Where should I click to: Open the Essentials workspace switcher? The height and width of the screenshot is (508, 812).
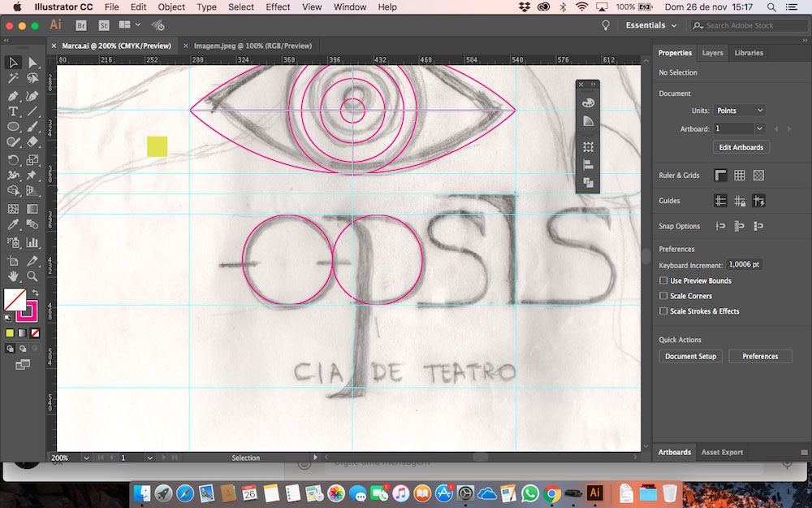[x=650, y=25]
